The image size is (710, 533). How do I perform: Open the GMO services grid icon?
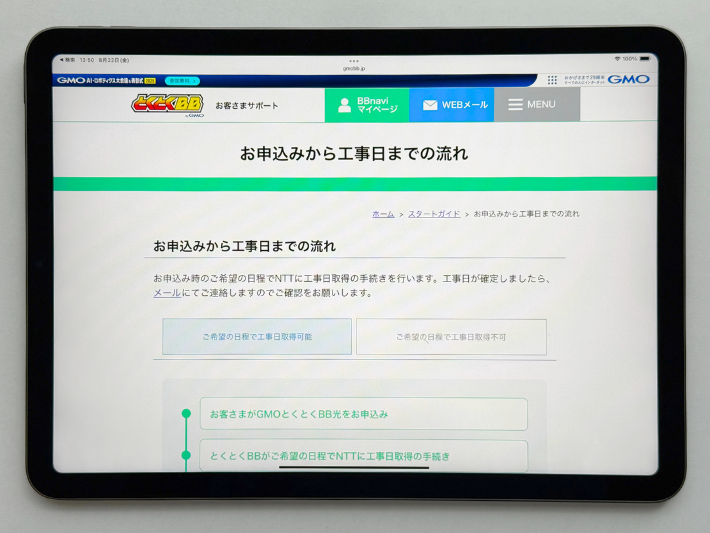[552, 80]
